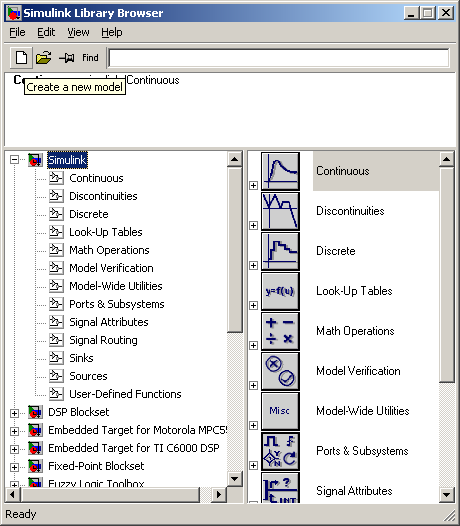Select the Discrete library block icon
The width and height of the screenshot is (460, 526).
pos(280,251)
